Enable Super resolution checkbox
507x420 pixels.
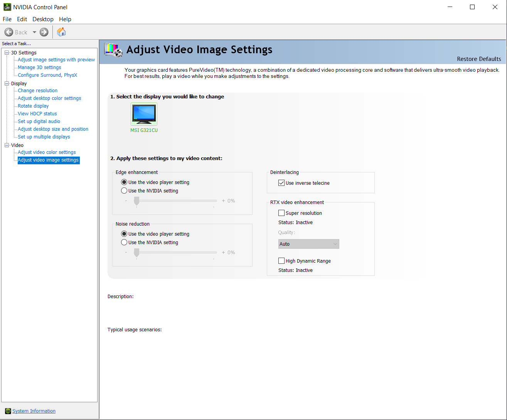(x=281, y=213)
